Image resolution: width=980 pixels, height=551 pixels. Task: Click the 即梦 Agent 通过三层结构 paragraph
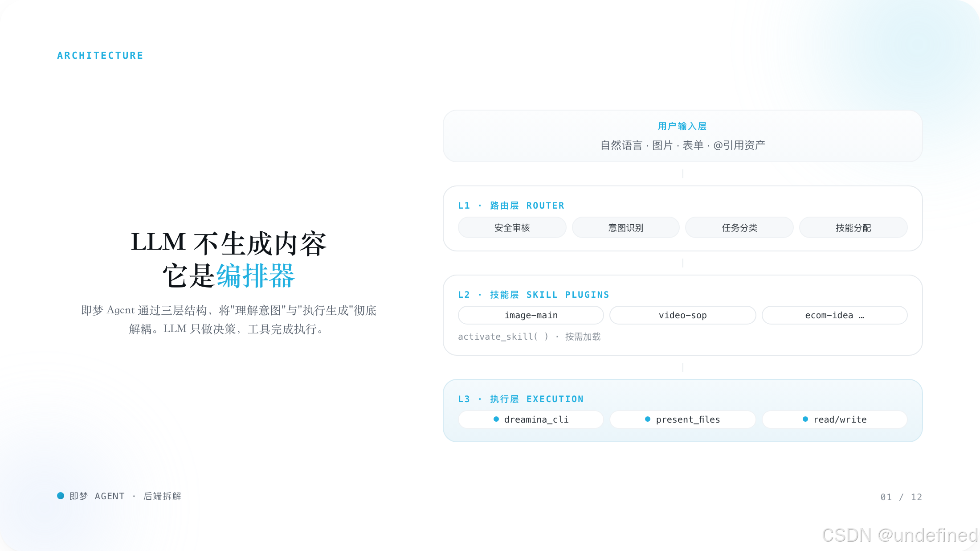click(x=229, y=320)
